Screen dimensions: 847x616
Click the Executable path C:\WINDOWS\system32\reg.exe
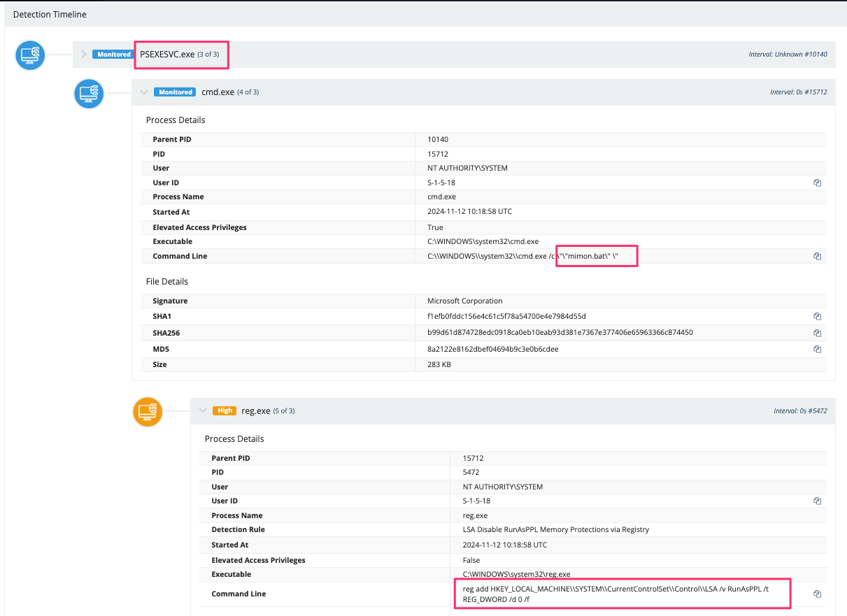pyautogui.click(x=516, y=574)
